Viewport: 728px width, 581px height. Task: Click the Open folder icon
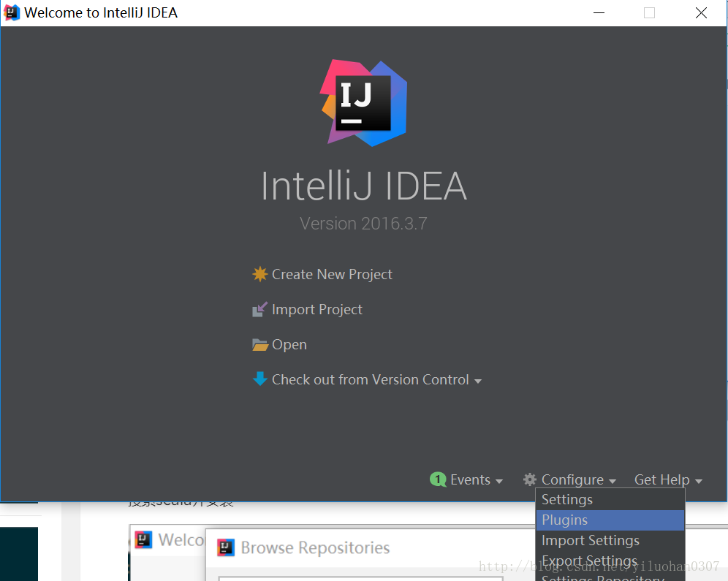(x=260, y=344)
